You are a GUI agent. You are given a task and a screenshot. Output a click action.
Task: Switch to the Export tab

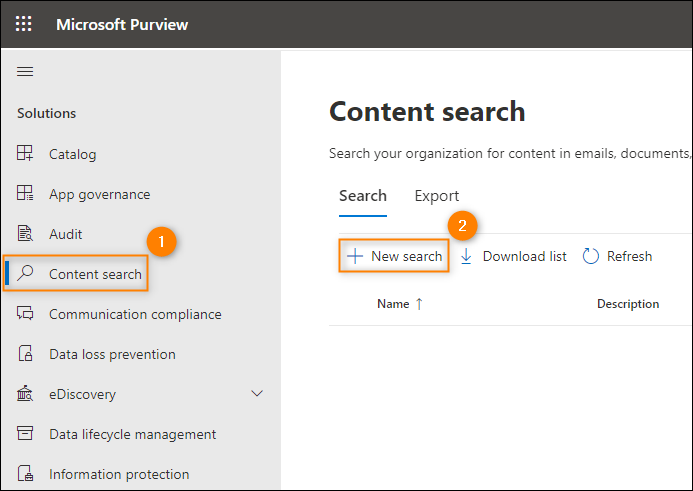(x=437, y=196)
